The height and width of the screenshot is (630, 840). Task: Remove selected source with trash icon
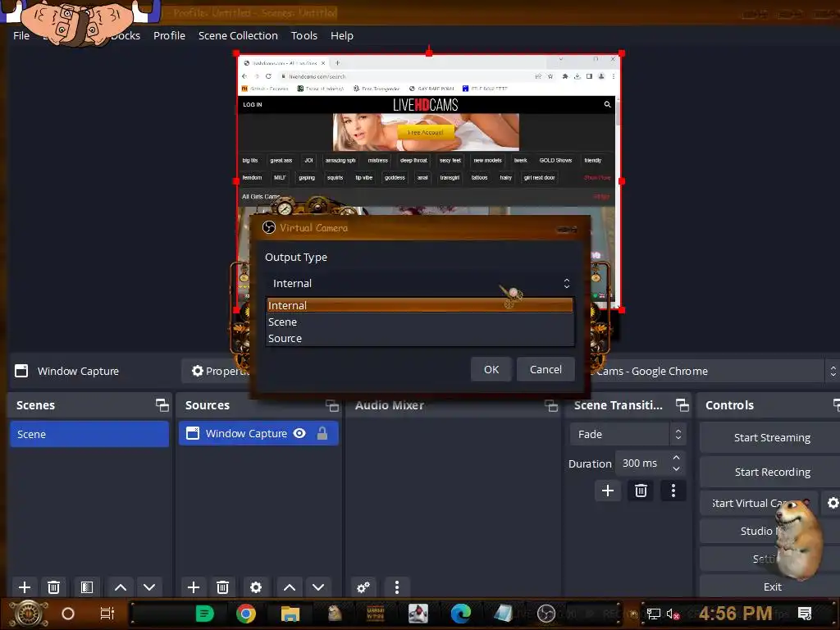tap(223, 587)
